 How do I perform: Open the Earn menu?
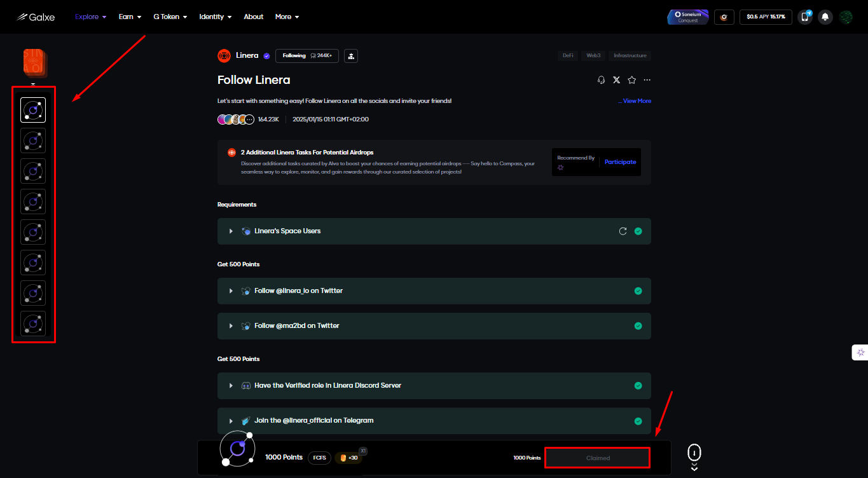130,17
